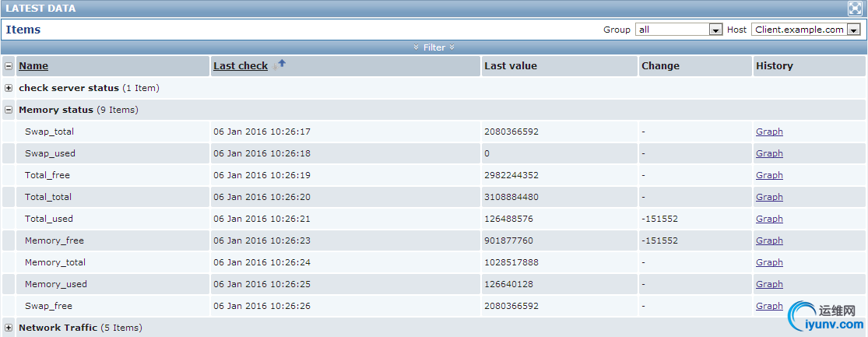Click last value 901877760

[x=508, y=240]
